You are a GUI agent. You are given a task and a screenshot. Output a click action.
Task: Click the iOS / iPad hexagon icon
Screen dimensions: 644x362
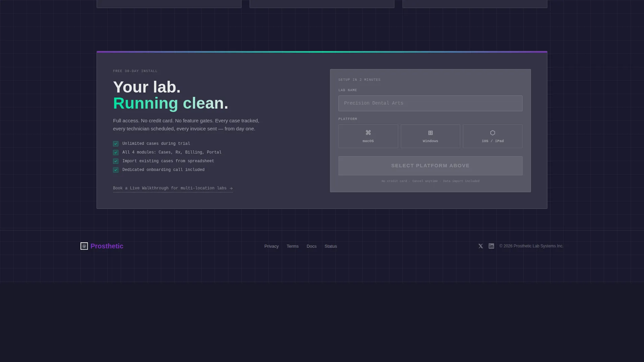click(492, 133)
